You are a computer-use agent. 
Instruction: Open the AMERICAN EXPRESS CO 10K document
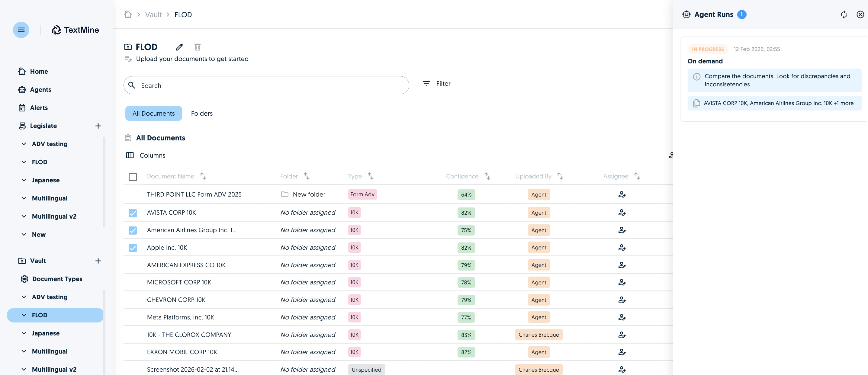coord(186,265)
